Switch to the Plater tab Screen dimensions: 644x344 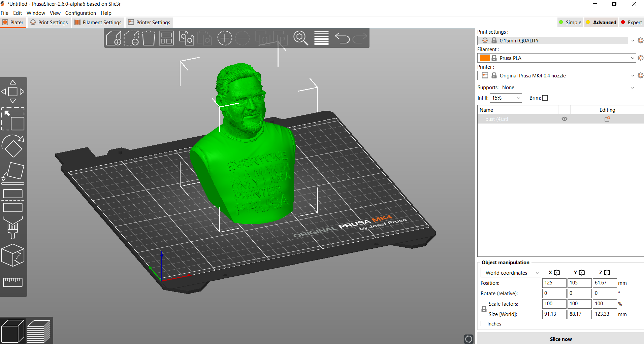pos(13,23)
